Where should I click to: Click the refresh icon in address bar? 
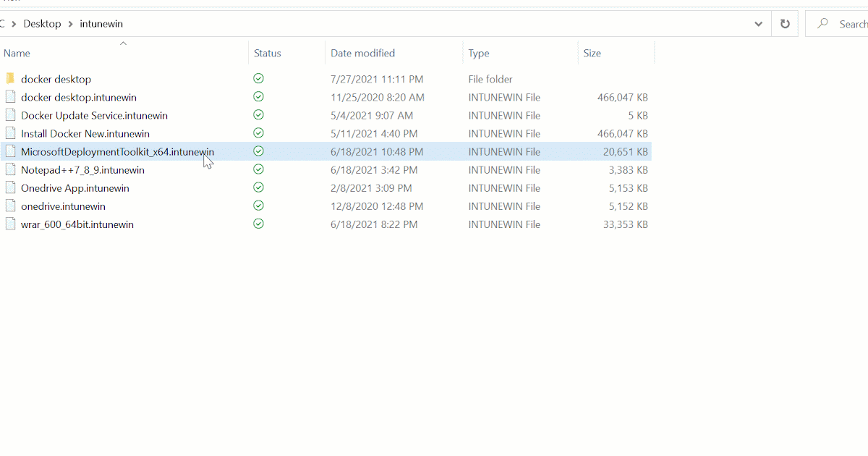pyautogui.click(x=785, y=23)
